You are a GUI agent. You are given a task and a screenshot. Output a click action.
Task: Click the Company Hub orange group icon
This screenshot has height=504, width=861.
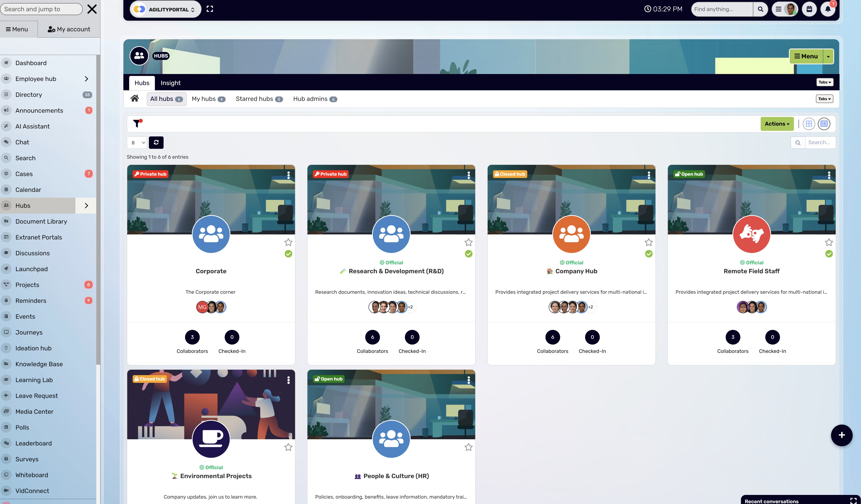point(571,234)
